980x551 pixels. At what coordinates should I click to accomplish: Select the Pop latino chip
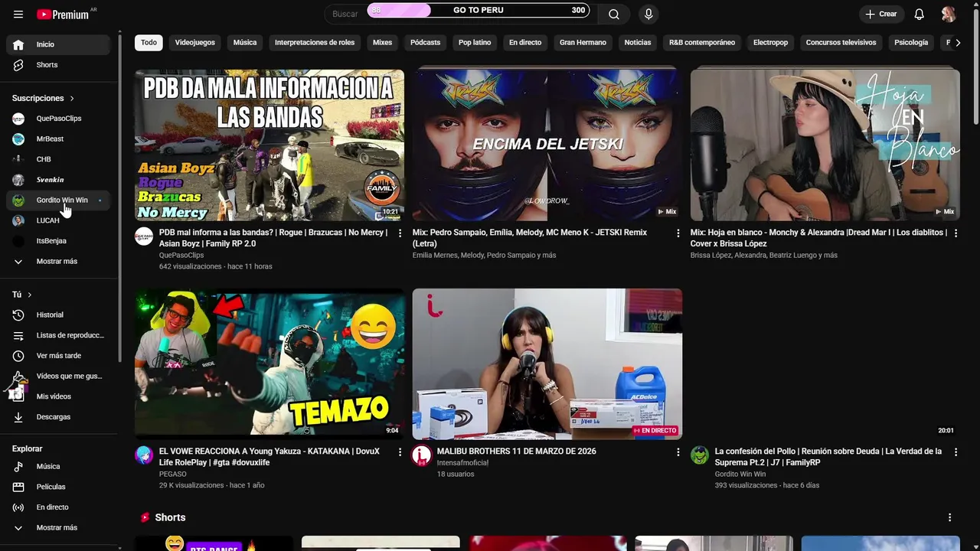[475, 43]
